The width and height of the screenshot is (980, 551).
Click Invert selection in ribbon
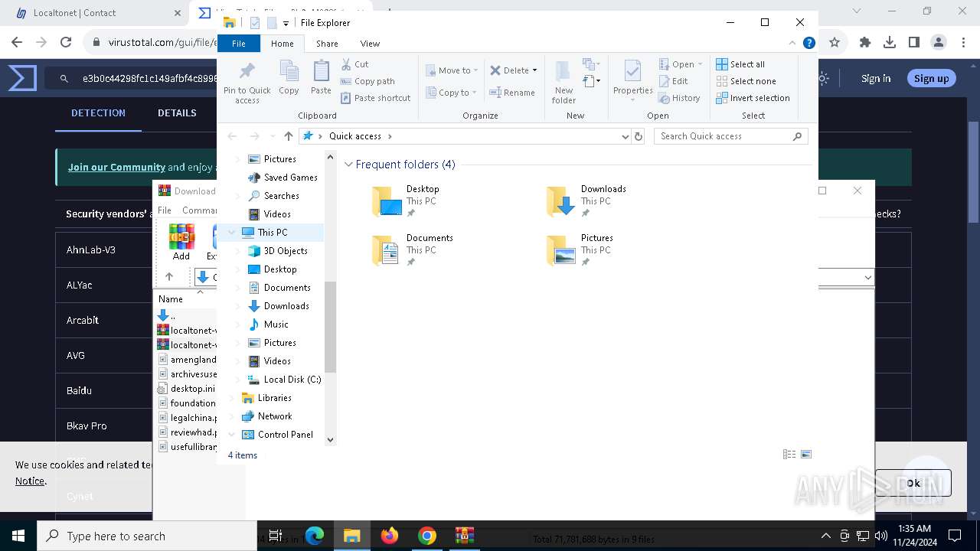pos(753,98)
